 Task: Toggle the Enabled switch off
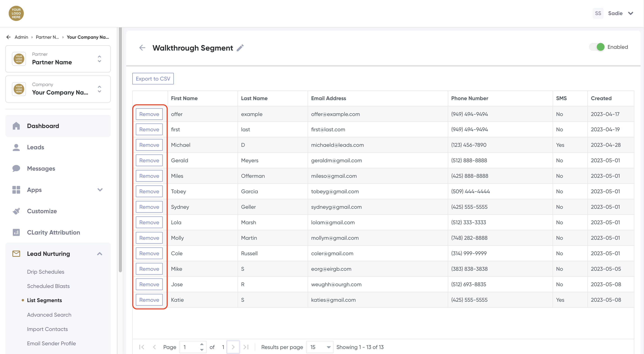[x=597, y=47]
